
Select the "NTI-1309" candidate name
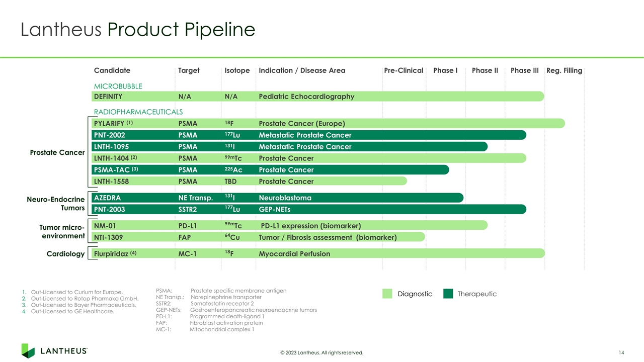click(x=109, y=237)
